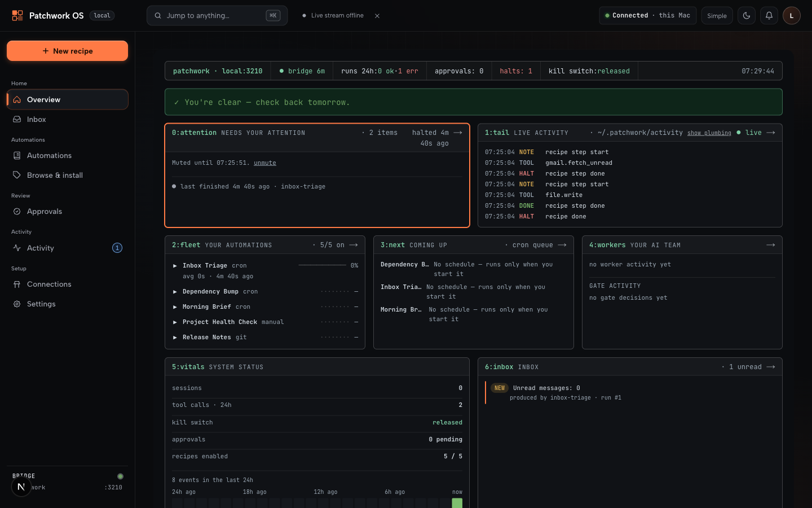Click the kill switch released vitals row
The height and width of the screenshot is (508, 812).
tap(317, 423)
